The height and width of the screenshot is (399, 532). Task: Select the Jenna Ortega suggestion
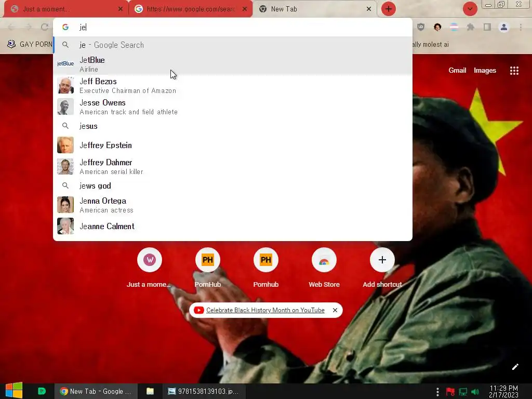(233, 205)
